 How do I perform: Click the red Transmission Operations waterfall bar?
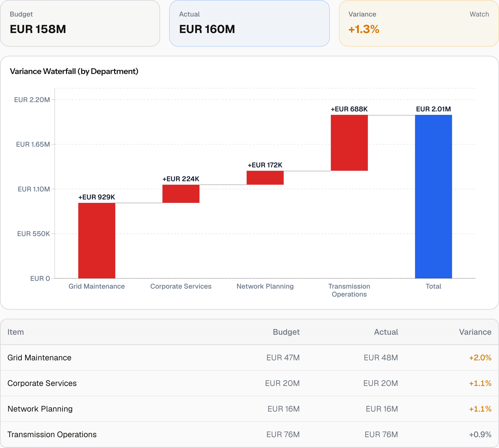[349, 143]
